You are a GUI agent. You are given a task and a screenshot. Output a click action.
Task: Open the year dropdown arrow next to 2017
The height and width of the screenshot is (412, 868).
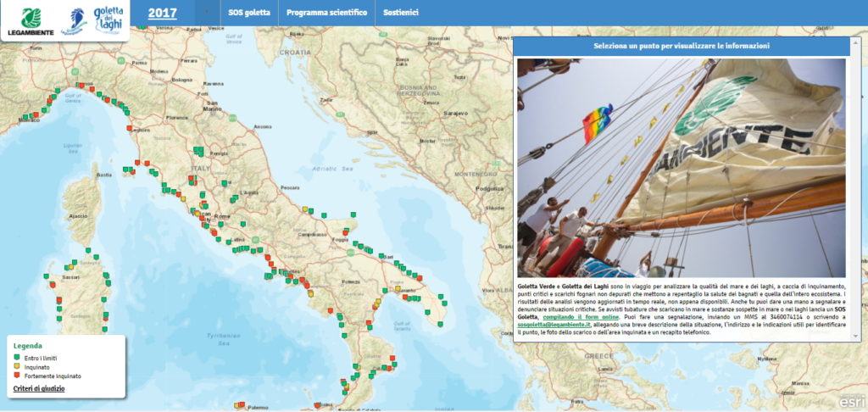coord(207,12)
